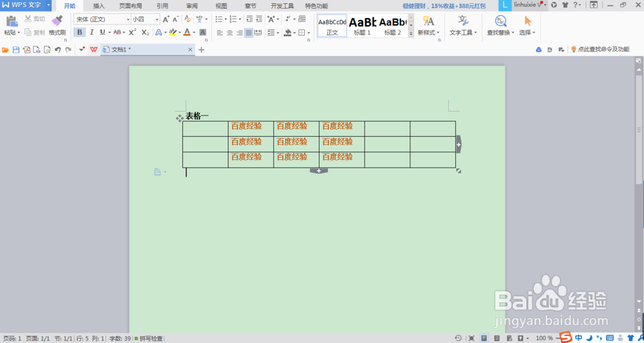This screenshot has width=644, height=343.
Task: Open a file using the folder icon
Action: (x=5, y=50)
